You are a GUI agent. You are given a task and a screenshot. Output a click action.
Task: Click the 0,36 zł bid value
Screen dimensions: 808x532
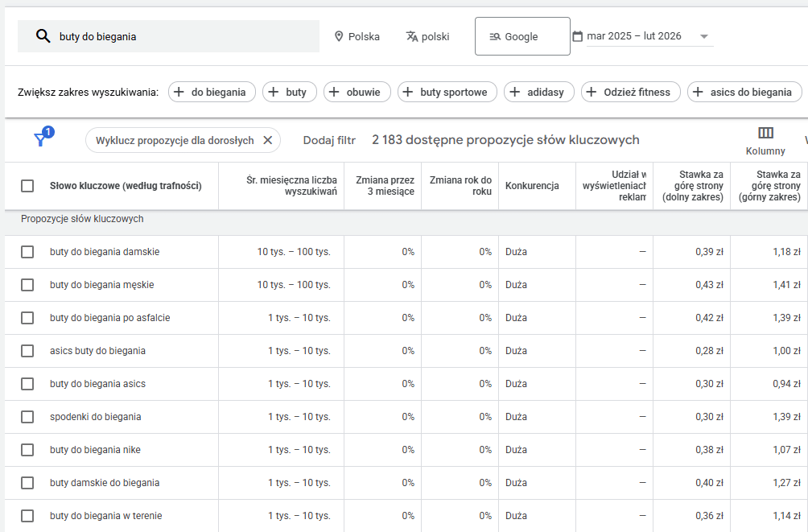click(710, 516)
